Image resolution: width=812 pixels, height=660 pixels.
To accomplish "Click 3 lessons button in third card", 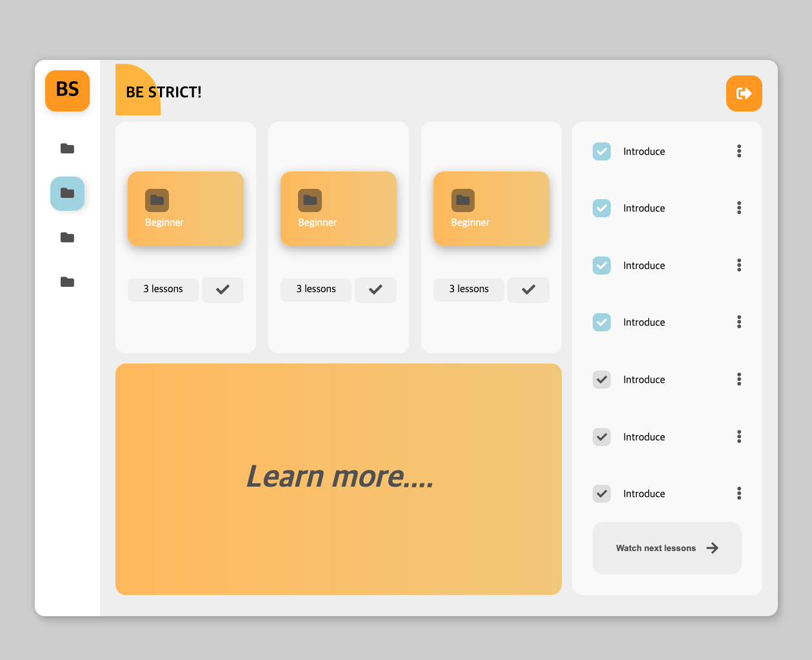I will 469,289.
